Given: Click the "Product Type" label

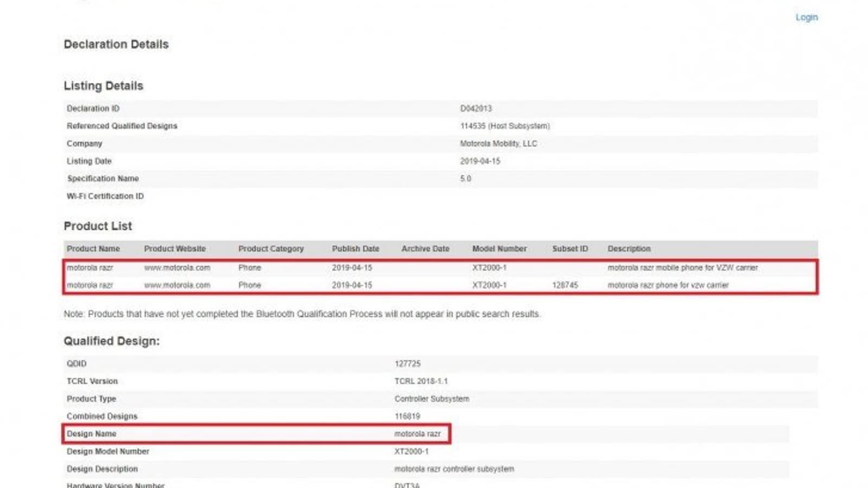Looking at the screenshot, I should click(92, 399).
